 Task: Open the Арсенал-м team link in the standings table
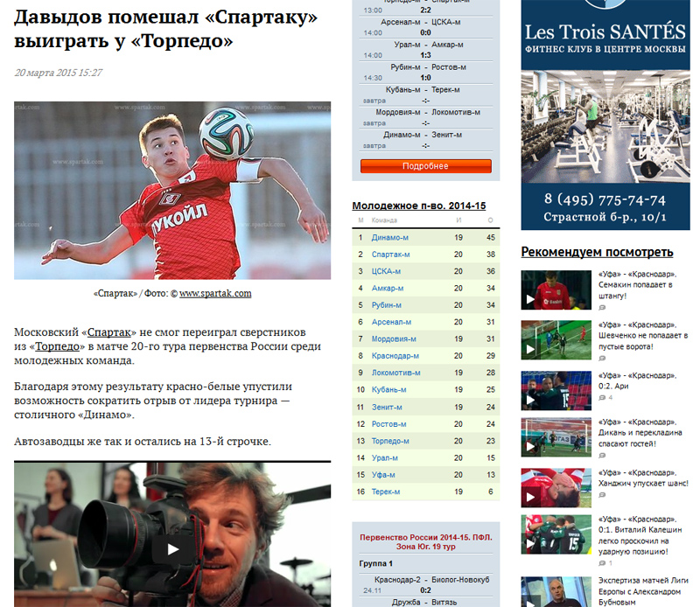[391, 322]
